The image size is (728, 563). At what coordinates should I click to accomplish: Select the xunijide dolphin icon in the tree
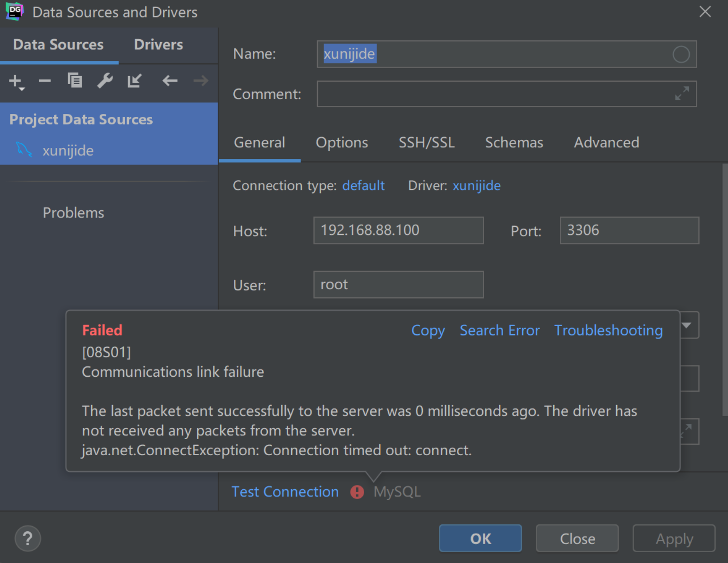[23, 150]
